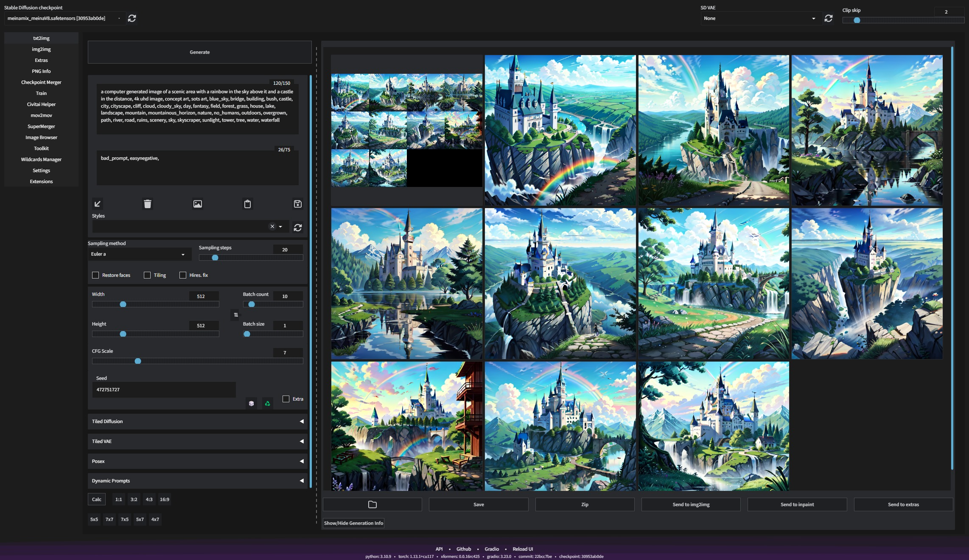Click the arrow icon to read last generation parameters
Image resolution: width=969 pixels, height=560 pixels.
coord(98,204)
